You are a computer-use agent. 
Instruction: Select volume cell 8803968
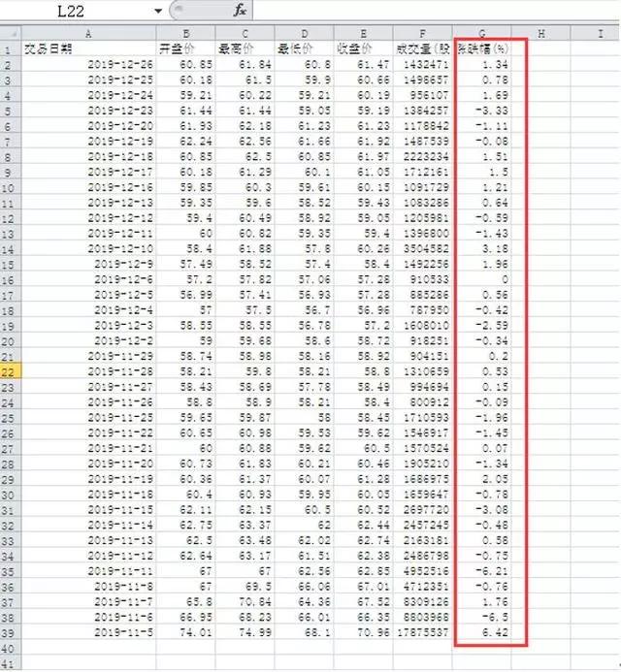pyautogui.click(x=422, y=617)
